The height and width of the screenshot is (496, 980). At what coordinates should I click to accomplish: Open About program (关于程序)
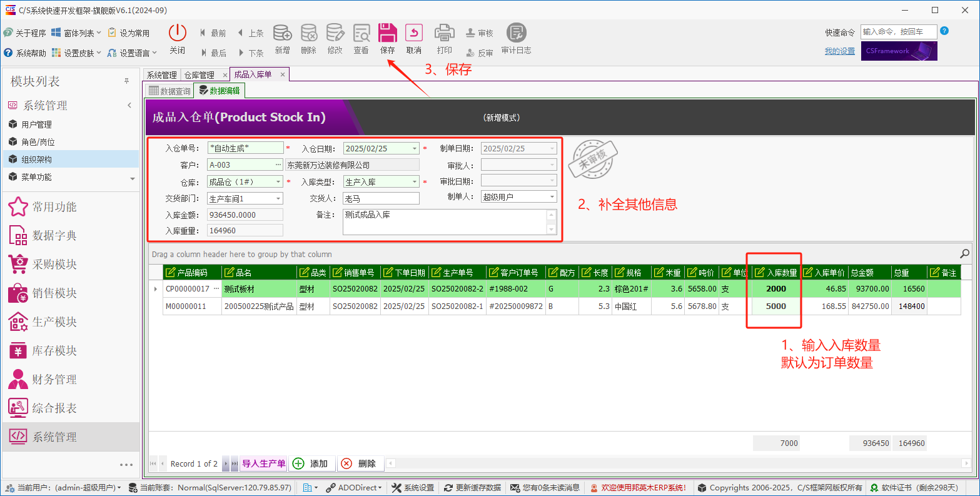25,33
